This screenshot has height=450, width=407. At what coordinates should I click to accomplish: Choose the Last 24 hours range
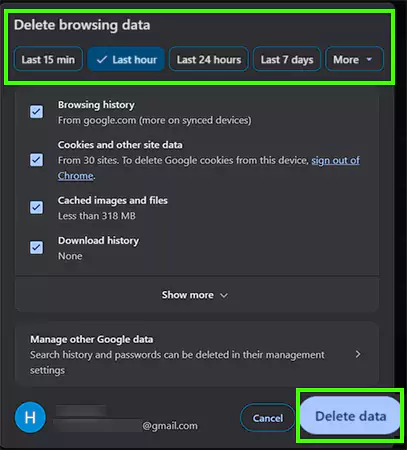[x=209, y=59]
